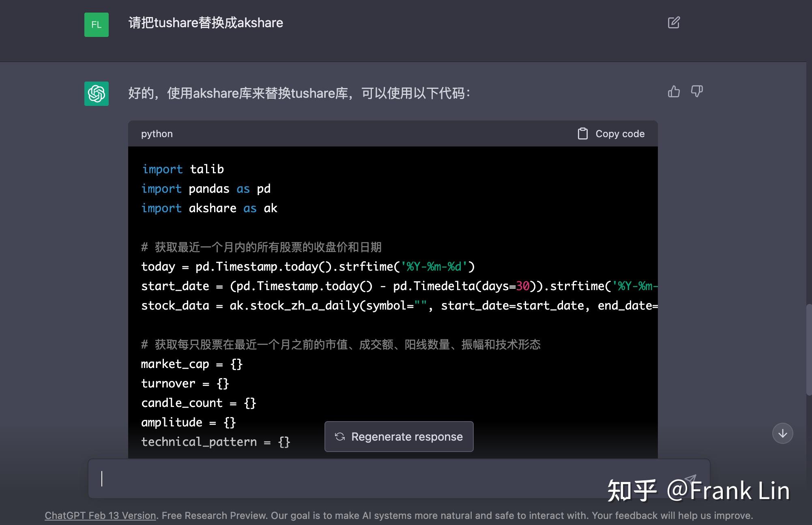Give the response a thumbs down
Image resolution: width=812 pixels, height=525 pixels.
[x=697, y=92]
